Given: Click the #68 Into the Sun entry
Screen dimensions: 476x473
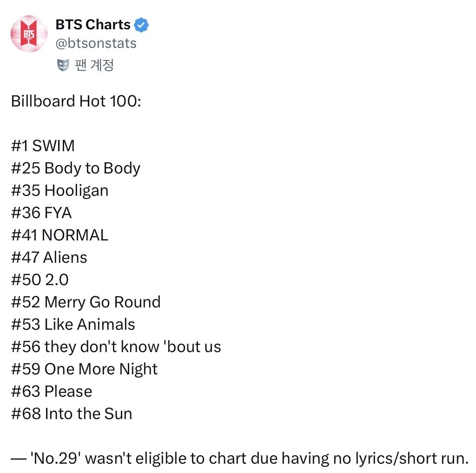Looking at the screenshot, I should click(72, 413).
